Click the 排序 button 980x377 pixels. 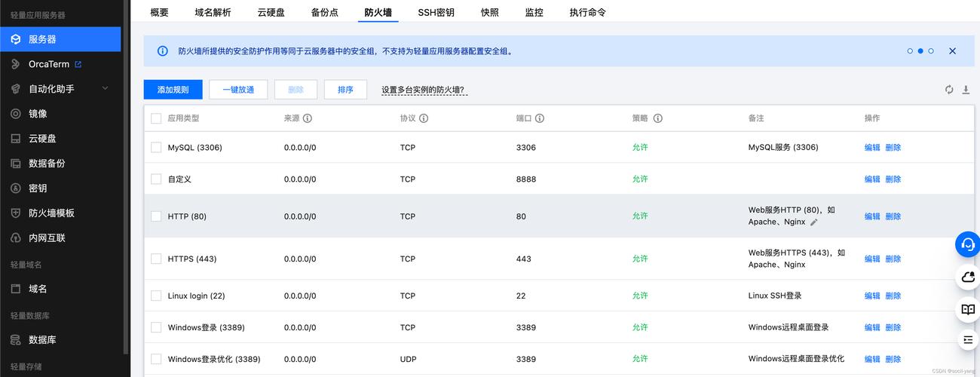point(345,90)
